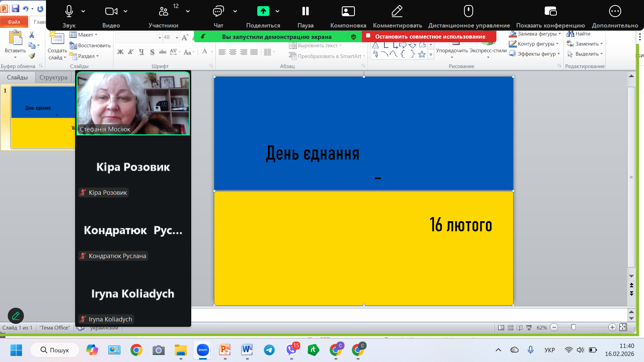This screenshot has width=644, height=362.
Task: Click the Дистанционное управление mouse icon
Action: (468, 11)
